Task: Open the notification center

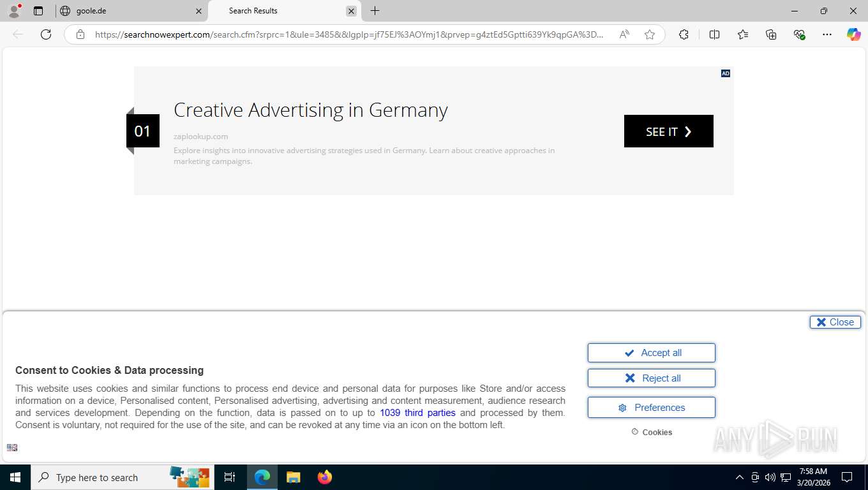Action: 847,477
